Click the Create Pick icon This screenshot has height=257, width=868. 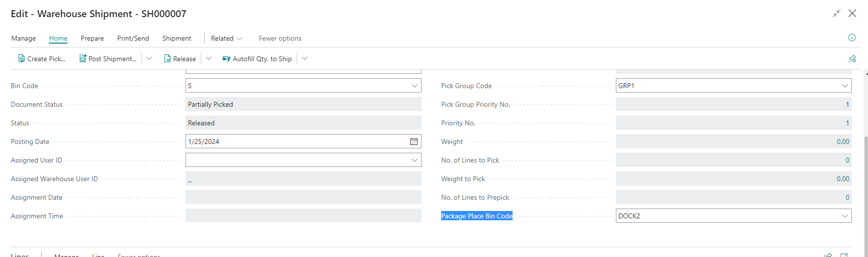pos(22,59)
